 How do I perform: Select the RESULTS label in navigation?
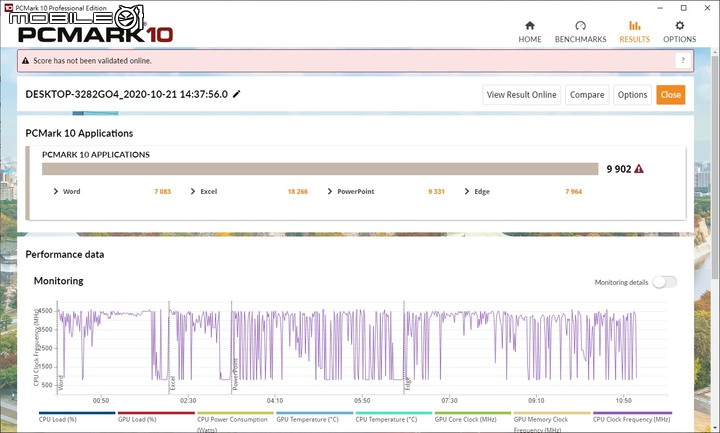[x=635, y=39]
